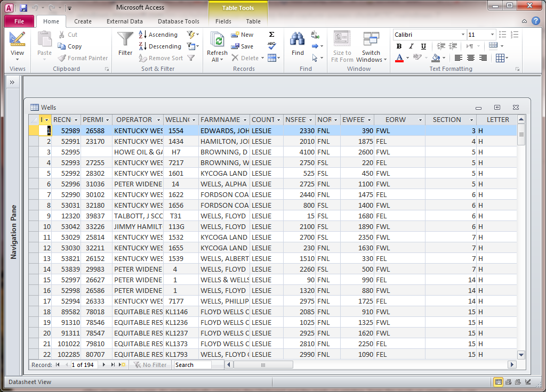Delete the selected record

click(245, 58)
